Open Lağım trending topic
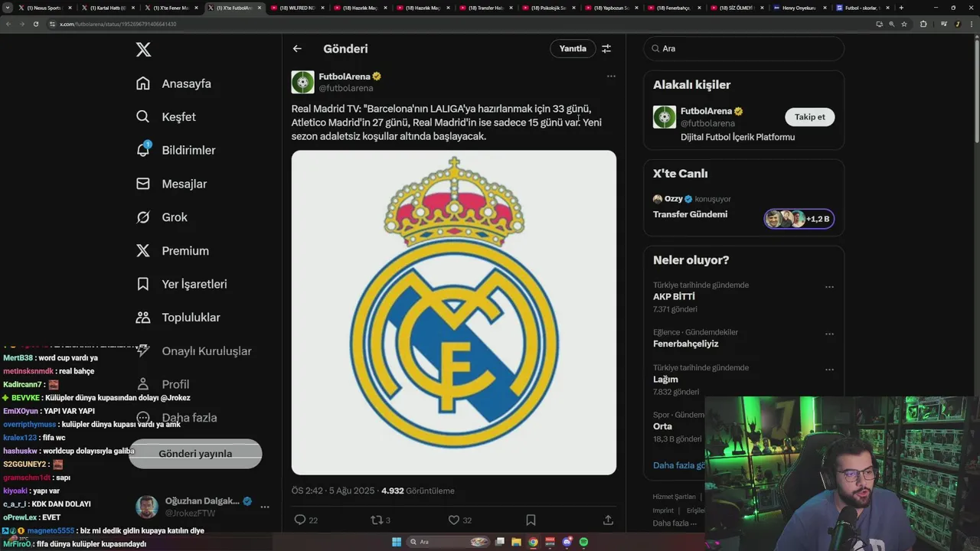The height and width of the screenshot is (551, 980). [x=665, y=380]
